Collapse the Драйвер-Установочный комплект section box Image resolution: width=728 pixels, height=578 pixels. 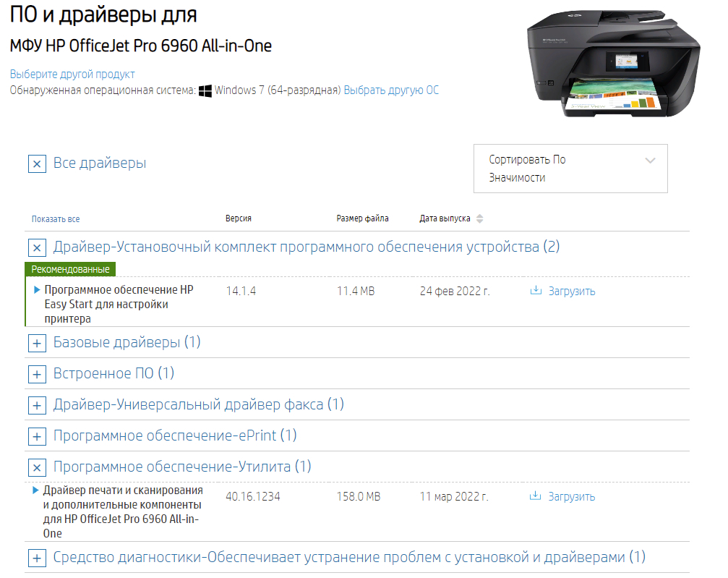tap(37, 248)
